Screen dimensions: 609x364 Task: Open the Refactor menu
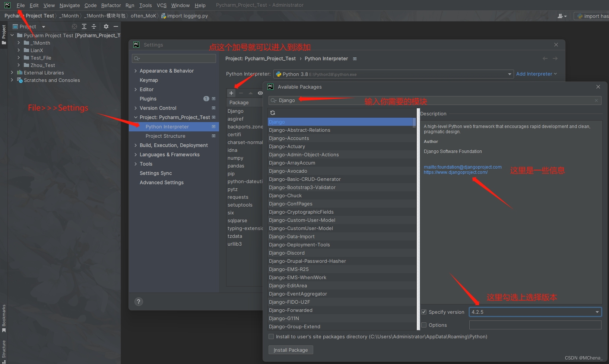[111, 5]
